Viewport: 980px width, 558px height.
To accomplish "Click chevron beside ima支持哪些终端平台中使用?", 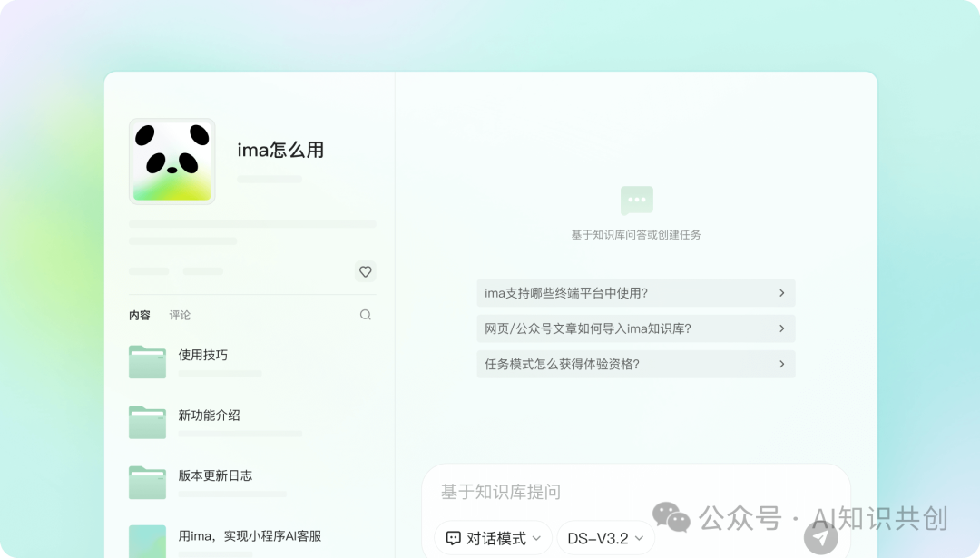I will point(781,293).
